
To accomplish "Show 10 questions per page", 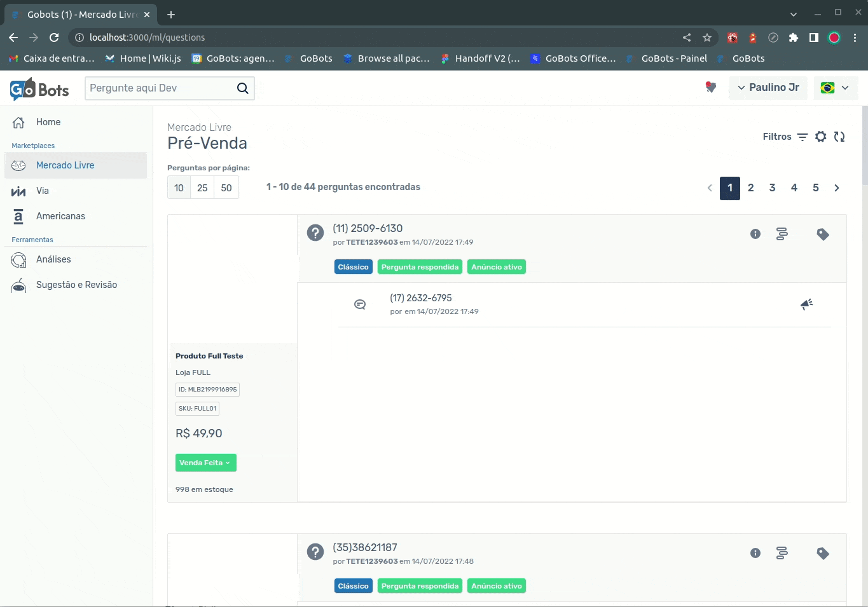I will pyautogui.click(x=179, y=188).
